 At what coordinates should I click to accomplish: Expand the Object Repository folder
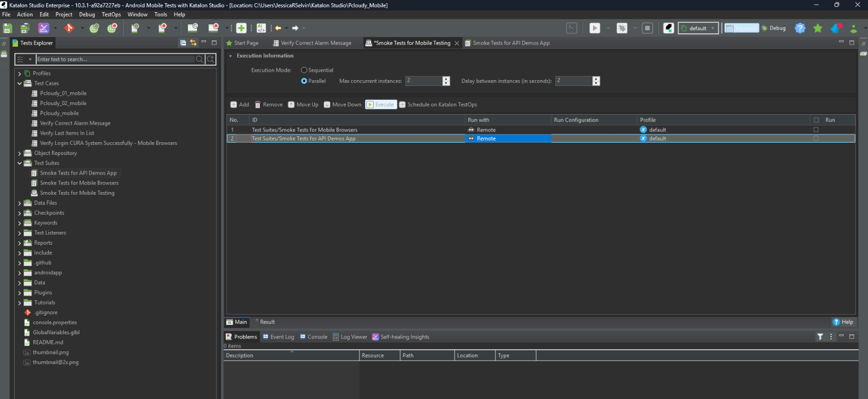pyautogui.click(x=20, y=153)
